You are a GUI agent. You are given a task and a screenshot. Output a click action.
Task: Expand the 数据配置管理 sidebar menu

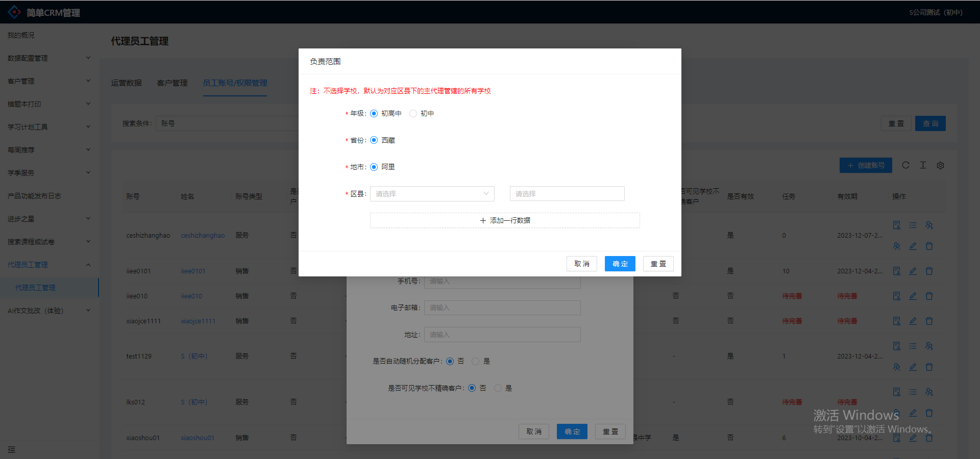coord(48,58)
